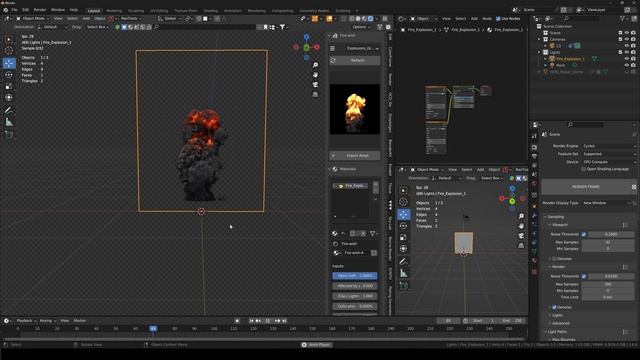
Task: Select the Measure tool in main viewport
Action: (x=9, y=122)
